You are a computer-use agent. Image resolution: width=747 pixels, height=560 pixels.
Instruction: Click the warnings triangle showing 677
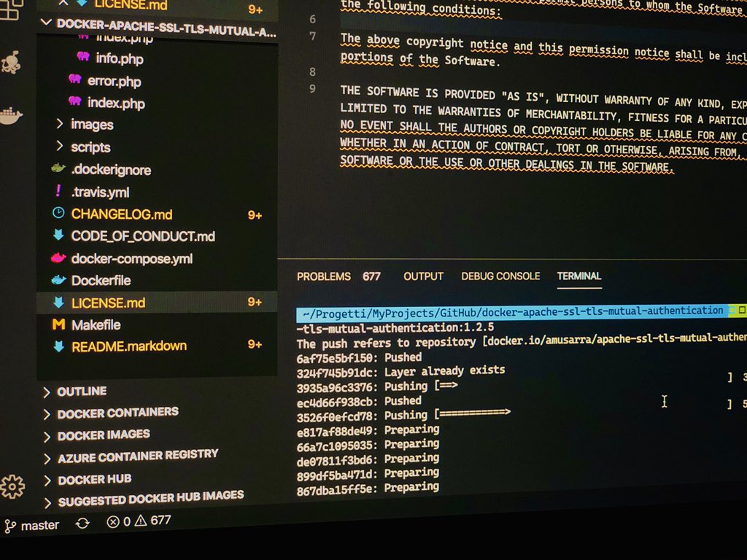pos(141,521)
